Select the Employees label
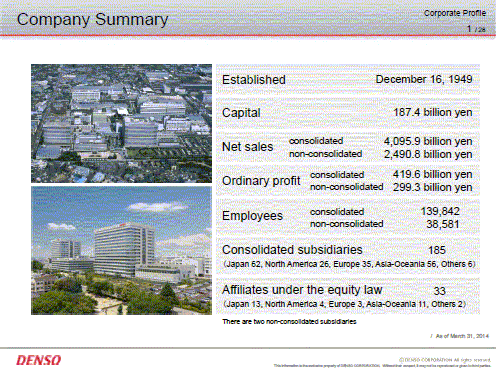The height and width of the screenshot is (372, 497). coord(252,216)
